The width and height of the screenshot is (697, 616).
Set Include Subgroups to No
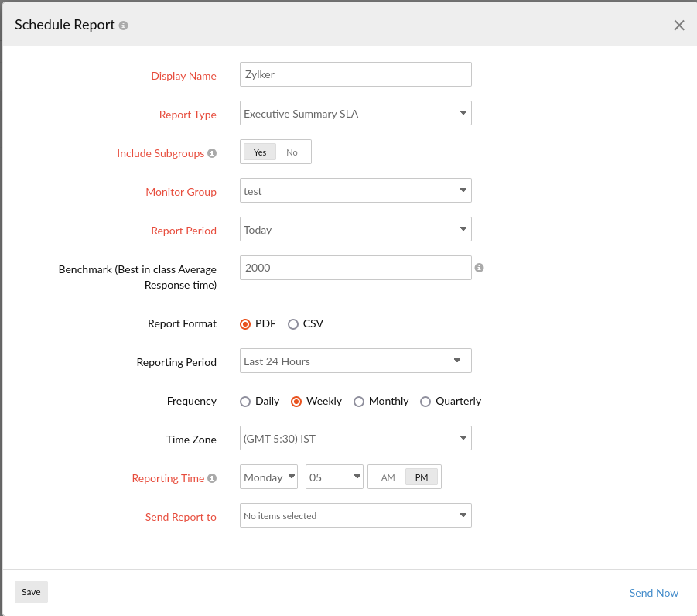coord(293,152)
